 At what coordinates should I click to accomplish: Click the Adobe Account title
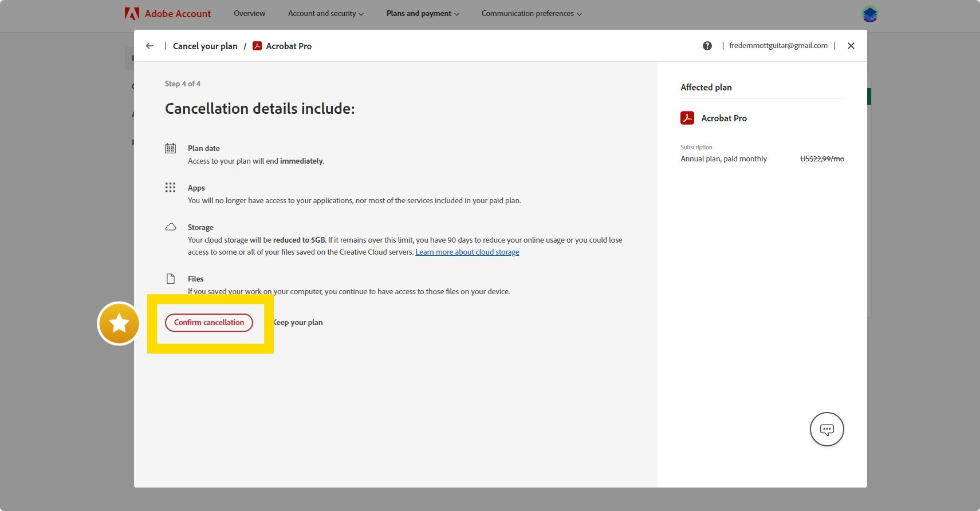[x=178, y=14]
